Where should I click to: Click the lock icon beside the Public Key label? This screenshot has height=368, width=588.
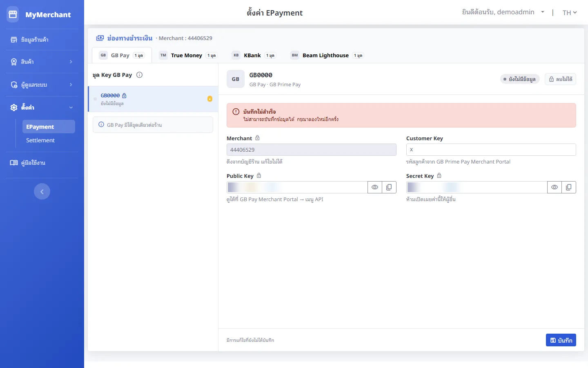coord(259,176)
